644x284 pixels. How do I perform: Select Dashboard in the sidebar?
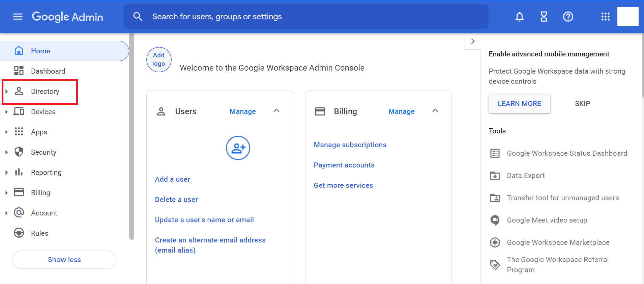click(48, 71)
